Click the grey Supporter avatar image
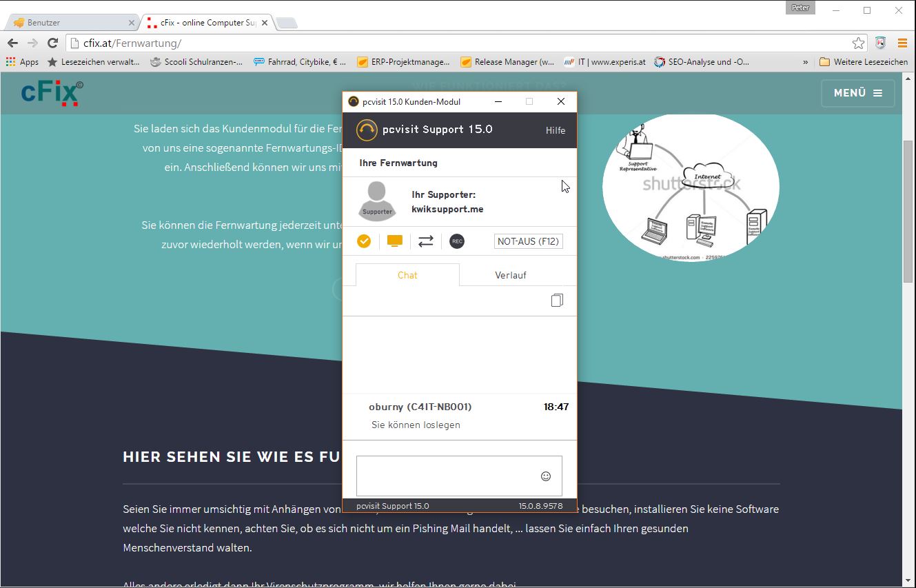916x588 pixels. point(377,201)
